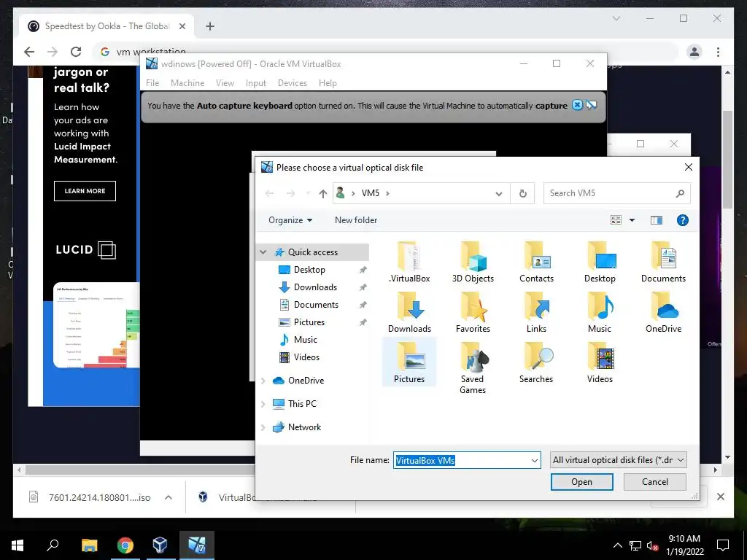
Task: Open the Contacts folder
Action: point(536,262)
